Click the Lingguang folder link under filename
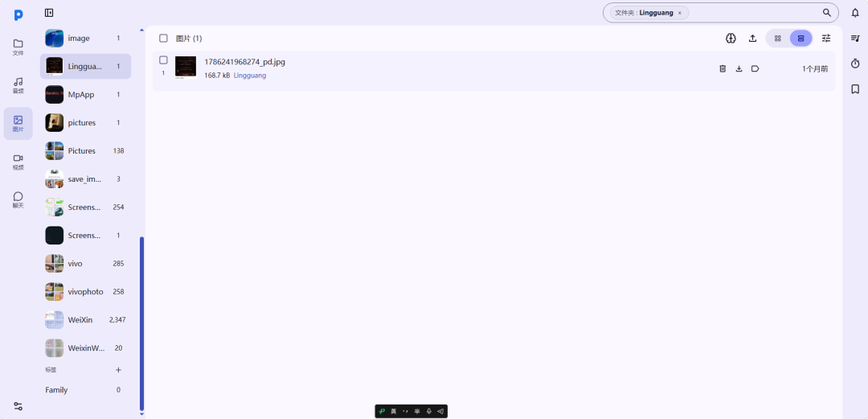868x419 pixels. (250, 76)
